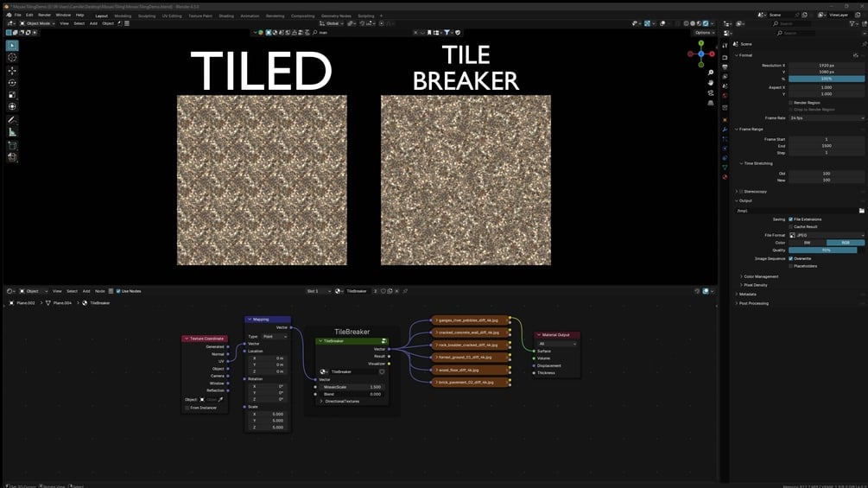Screen dimensions: 868x488
Task: Open the Modifiers wrench properties tab
Action: [725, 130]
